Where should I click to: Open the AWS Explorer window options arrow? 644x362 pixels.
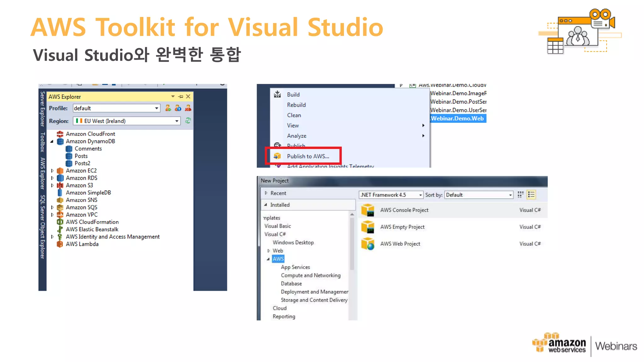173,96
